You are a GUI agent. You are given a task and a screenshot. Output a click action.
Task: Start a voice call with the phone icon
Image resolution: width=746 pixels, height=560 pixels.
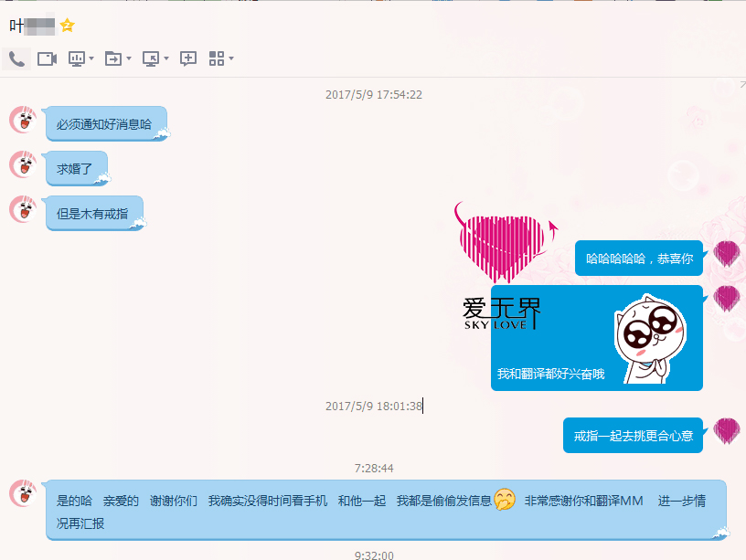click(x=16, y=58)
